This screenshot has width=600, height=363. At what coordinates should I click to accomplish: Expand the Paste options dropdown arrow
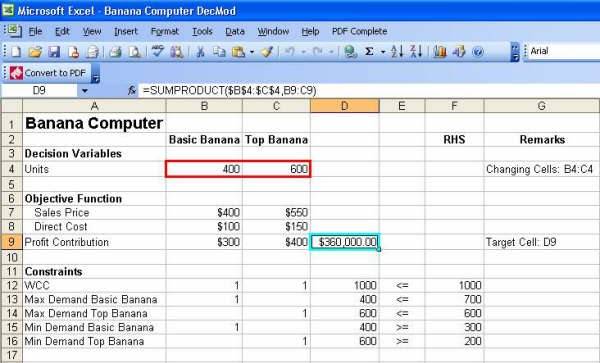[x=252, y=52]
